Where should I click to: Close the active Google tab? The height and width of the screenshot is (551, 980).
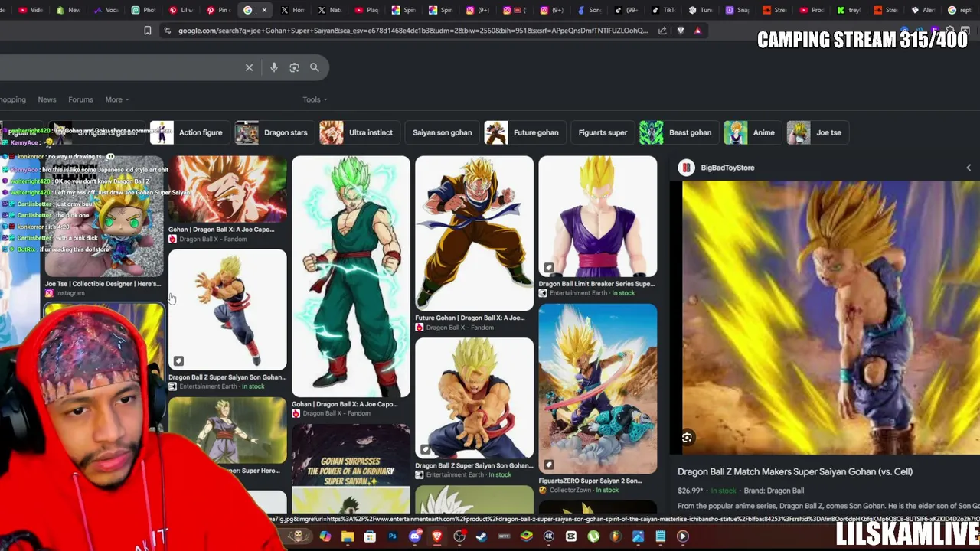click(x=264, y=10)
